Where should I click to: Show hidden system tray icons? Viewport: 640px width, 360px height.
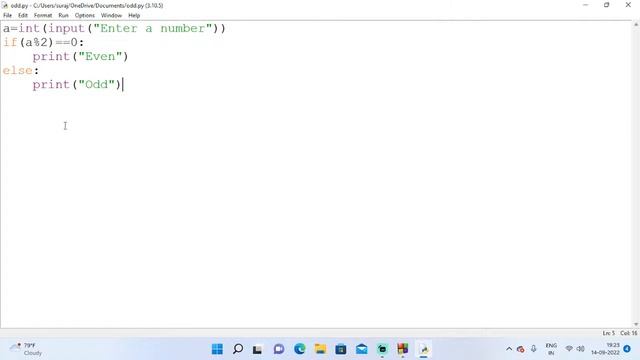click(509, 349)
